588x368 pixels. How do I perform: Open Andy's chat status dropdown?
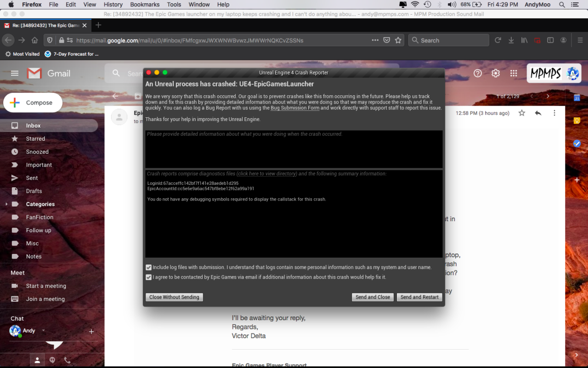pos(44,330)
